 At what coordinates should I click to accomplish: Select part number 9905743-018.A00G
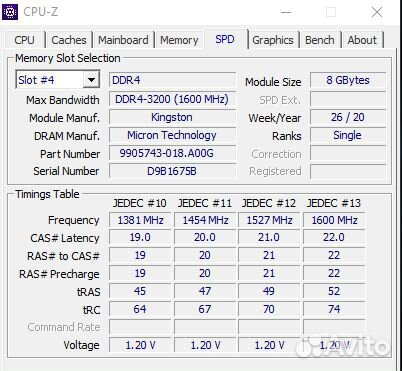click(172, 153)
